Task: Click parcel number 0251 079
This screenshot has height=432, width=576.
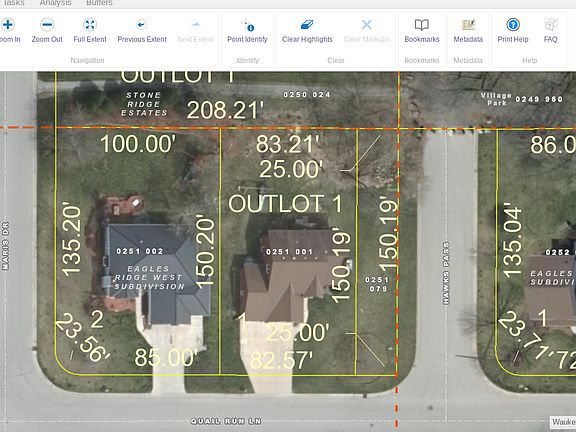Action: [377, 284]
